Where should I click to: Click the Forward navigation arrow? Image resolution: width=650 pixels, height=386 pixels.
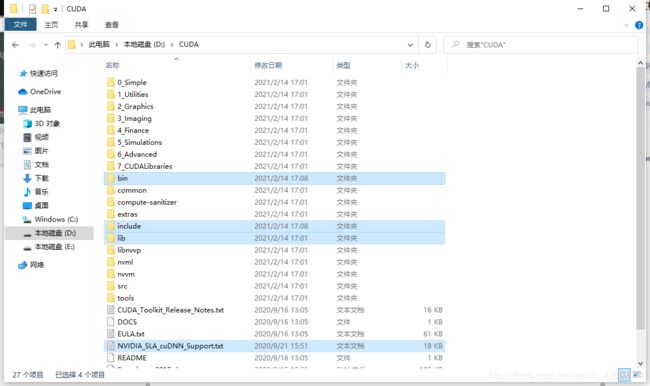[32, 45]
